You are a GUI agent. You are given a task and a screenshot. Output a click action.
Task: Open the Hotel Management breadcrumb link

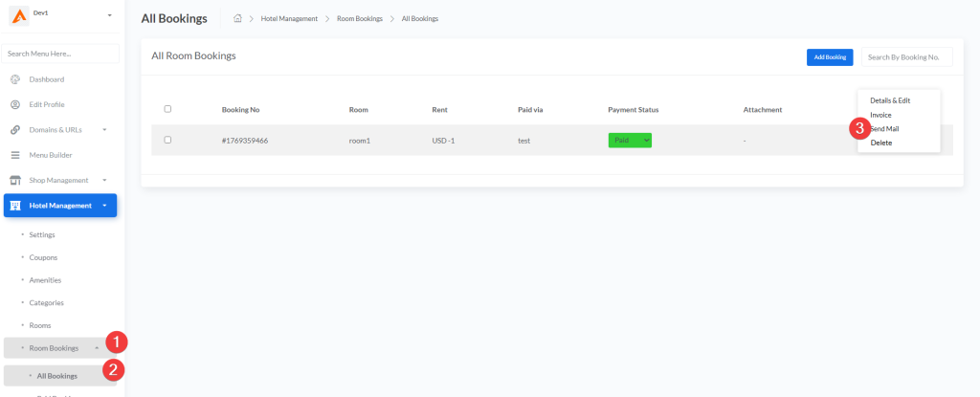tap(289, 19)
